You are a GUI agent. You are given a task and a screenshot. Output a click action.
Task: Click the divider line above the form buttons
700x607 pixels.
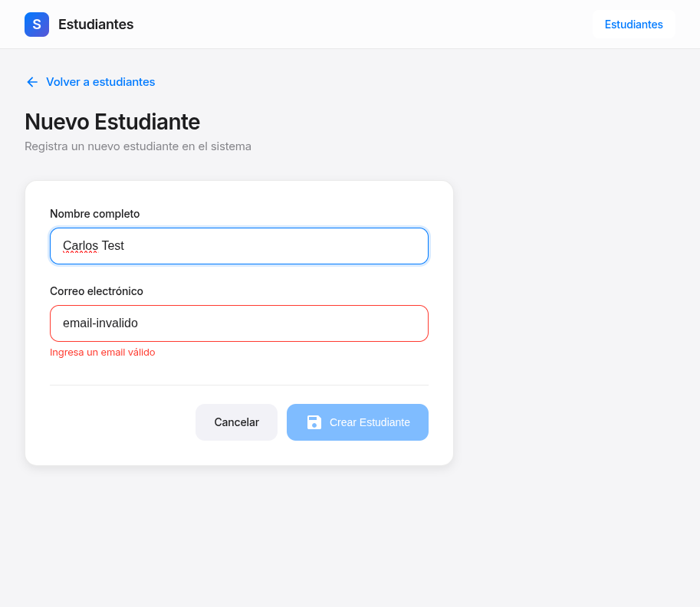click(x=239, y=385)
